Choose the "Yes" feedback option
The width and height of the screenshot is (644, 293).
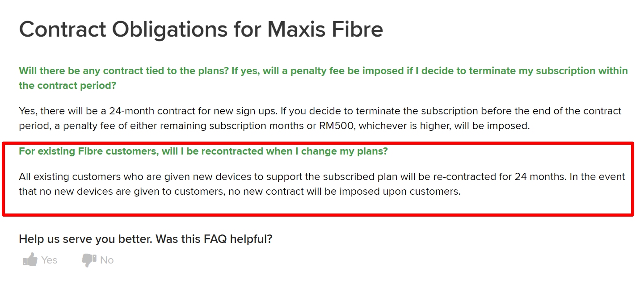pos(49,260)
